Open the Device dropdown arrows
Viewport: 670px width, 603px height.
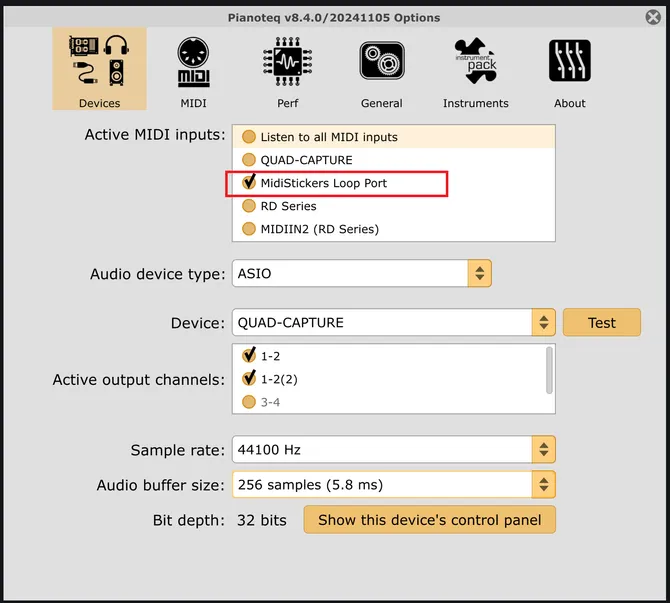coord(544,322)
